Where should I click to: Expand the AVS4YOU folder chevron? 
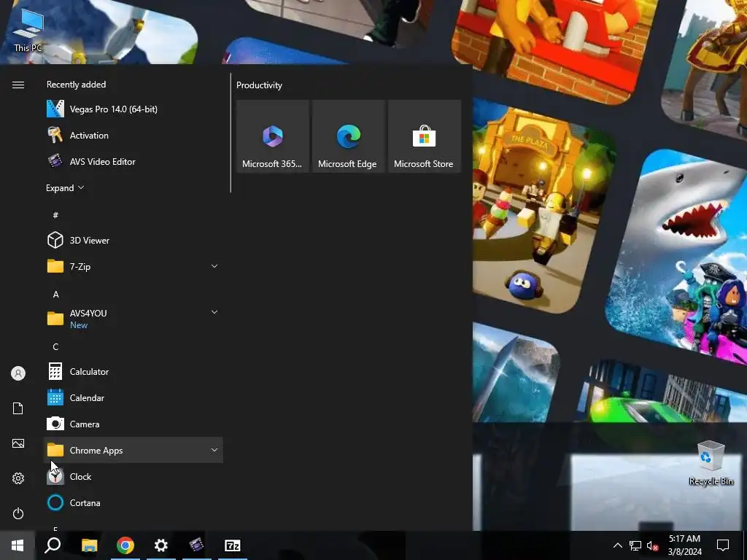[214, 312]
